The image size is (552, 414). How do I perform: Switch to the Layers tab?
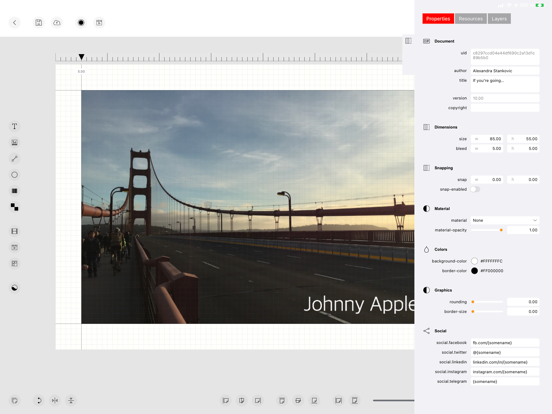[x=499, y=19]
